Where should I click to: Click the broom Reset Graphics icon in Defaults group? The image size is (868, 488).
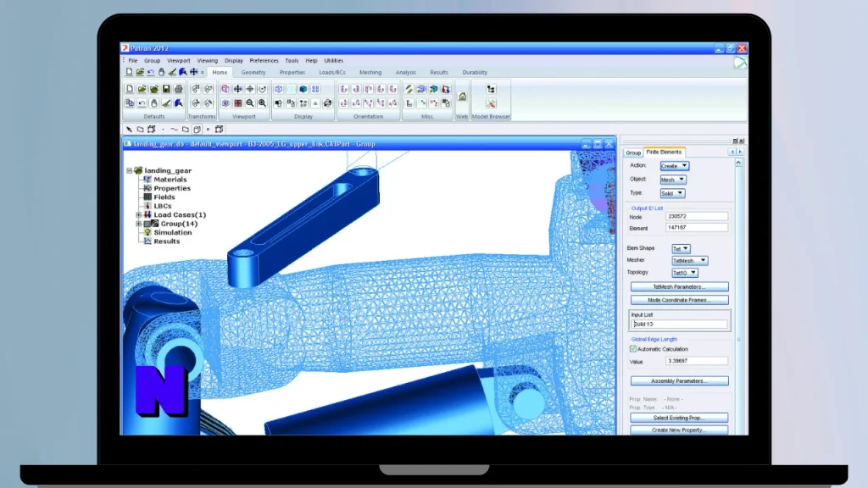pos(166,103)
